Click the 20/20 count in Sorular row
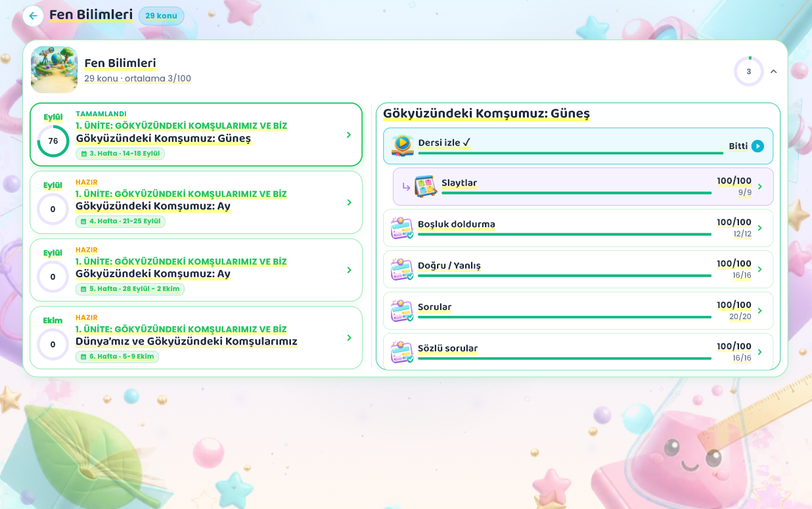The image size is (812, 509). point(740,317)
